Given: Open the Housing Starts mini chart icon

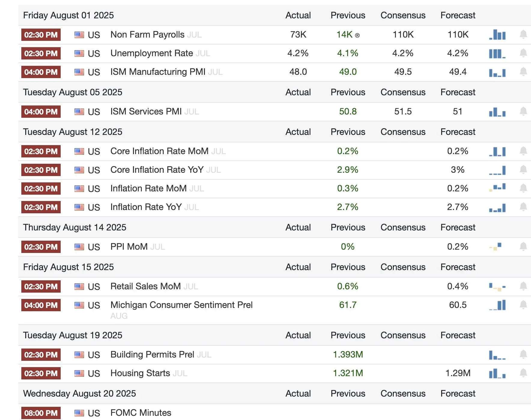Looking at the screenshot, I should click(x=497, y=373).
